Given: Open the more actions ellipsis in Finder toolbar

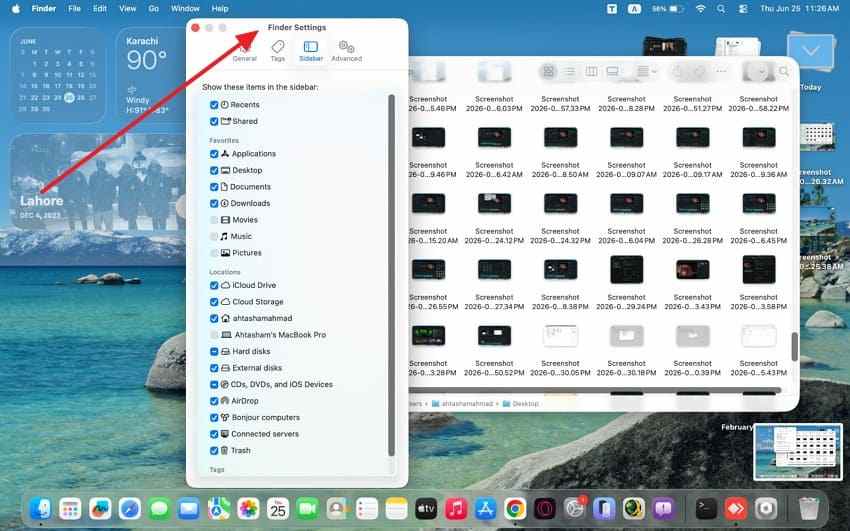Looking at the screenshot, I should (721, 71).
